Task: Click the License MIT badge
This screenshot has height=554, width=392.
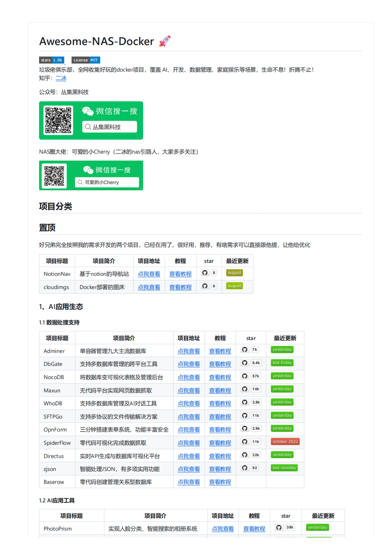Action: coord(86,60)
